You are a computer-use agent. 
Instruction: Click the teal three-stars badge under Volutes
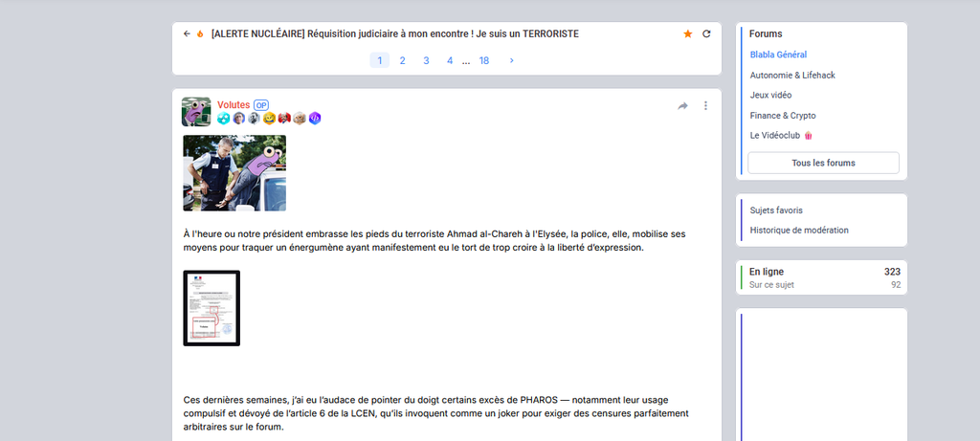tap(224, 118)
